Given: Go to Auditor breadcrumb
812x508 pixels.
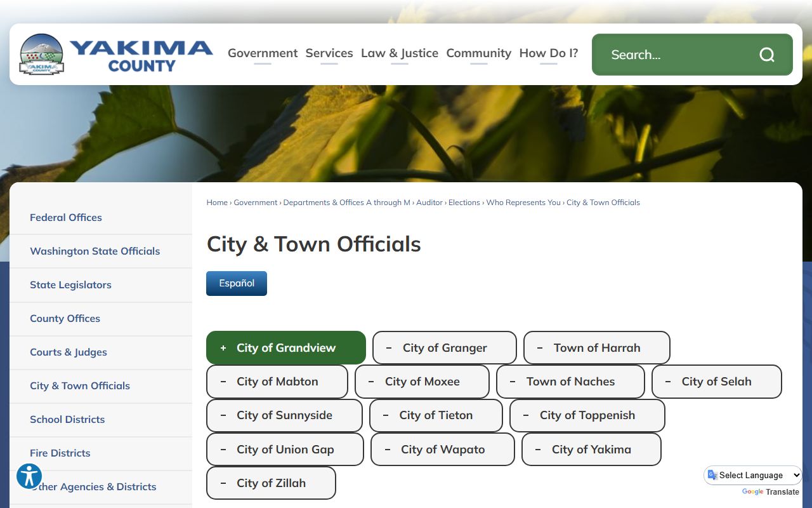Looking at the screenshot, I should tap(429, 203).
